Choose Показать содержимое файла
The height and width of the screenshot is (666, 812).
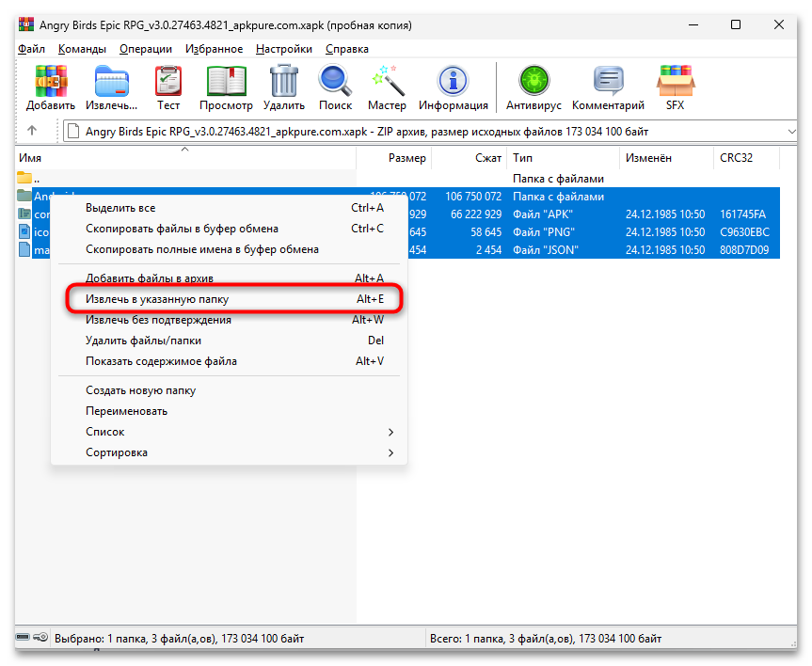click(x=229, y=361)
